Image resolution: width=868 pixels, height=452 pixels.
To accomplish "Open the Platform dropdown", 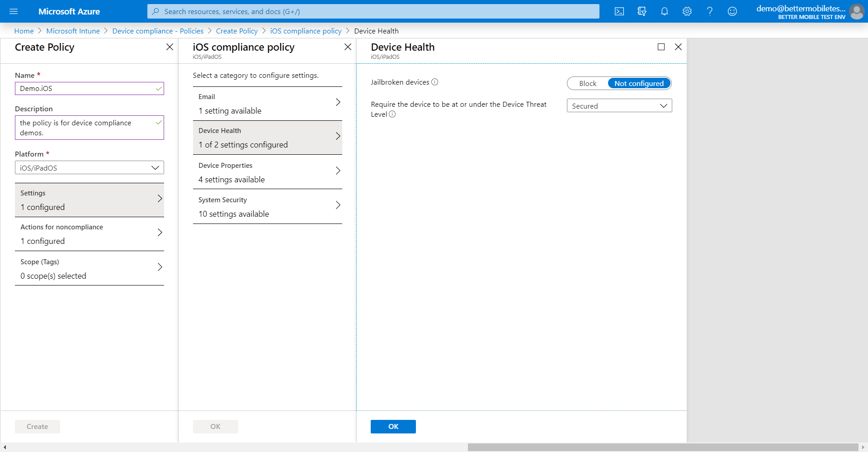I will 90,167.
